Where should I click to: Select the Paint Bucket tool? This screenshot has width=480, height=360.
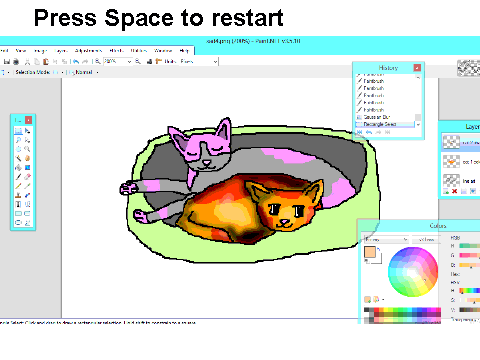[18, 167]
